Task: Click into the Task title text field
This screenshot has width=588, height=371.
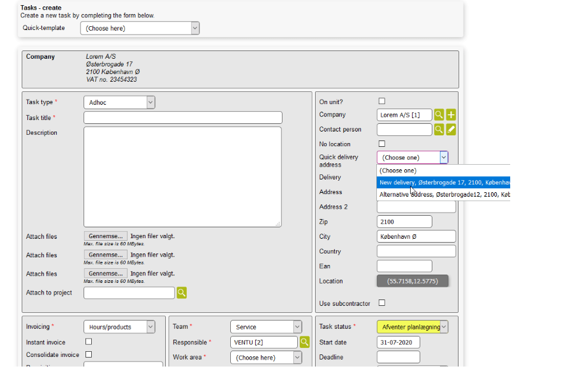Action: (x=182, y=117)
